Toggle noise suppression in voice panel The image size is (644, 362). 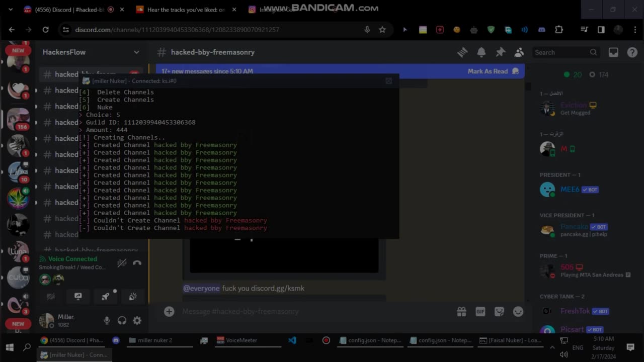(x=122, y=263)
